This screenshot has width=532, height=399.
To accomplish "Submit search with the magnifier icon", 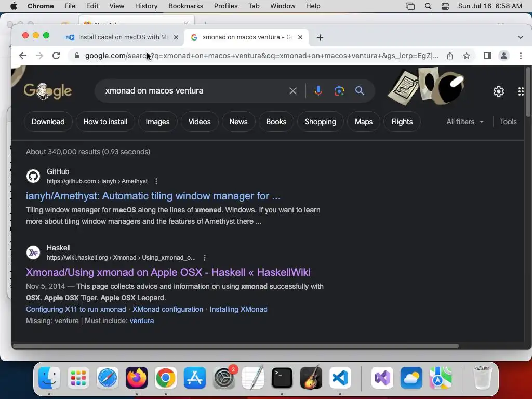I will [360, 90].
